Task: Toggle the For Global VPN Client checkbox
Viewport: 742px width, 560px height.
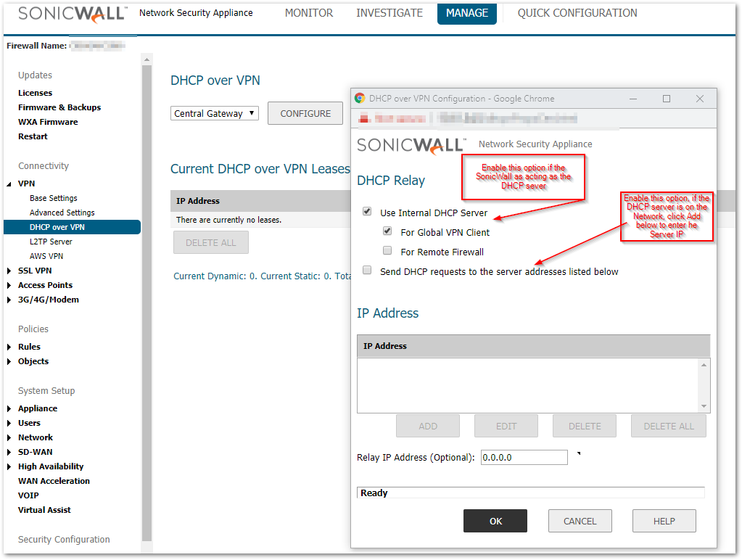Action: (x=387, y=231)
